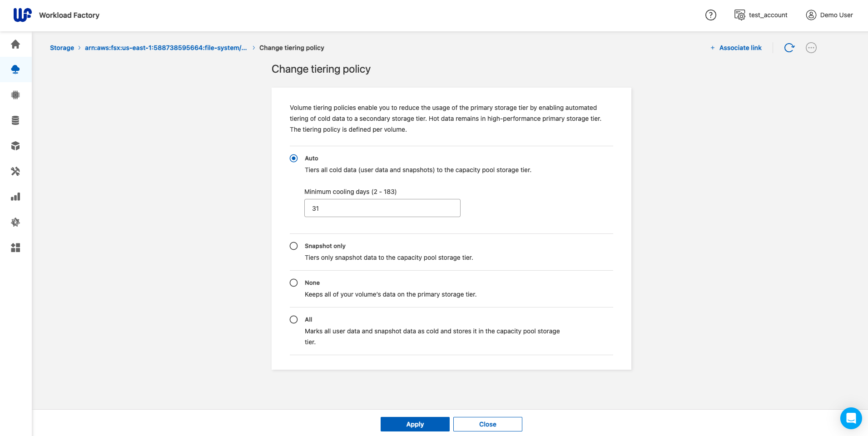Open the Home page from sidebar
The height and width of the screenshot is (436, 868).
tap(15, 44)
